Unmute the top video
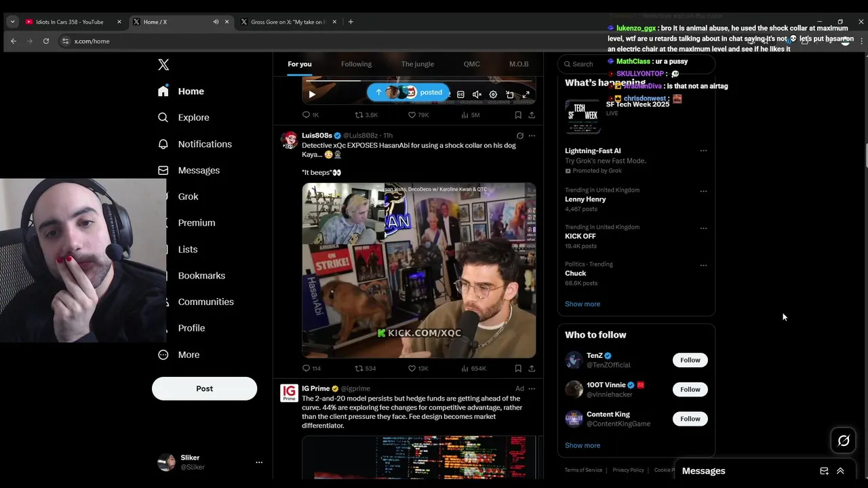Image resolution: width=868 pixels, height=488 pixels. click(477, 94)
